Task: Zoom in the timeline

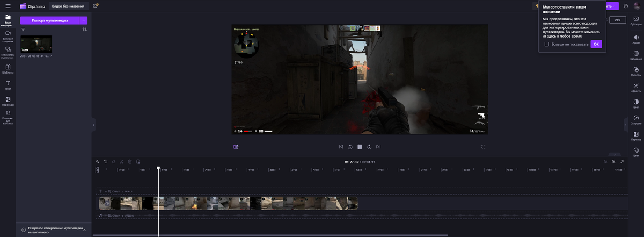Action: pos(614,161)
